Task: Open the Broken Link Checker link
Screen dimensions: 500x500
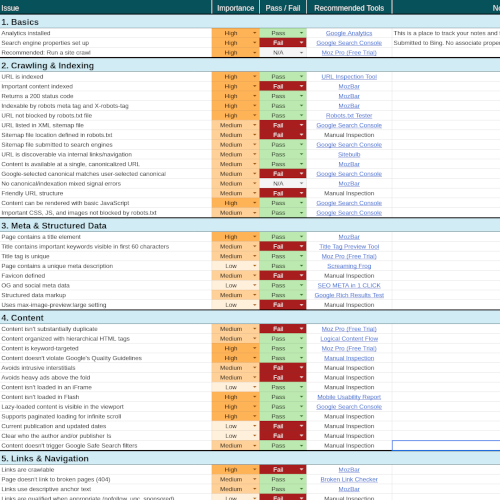Action: 349,479
